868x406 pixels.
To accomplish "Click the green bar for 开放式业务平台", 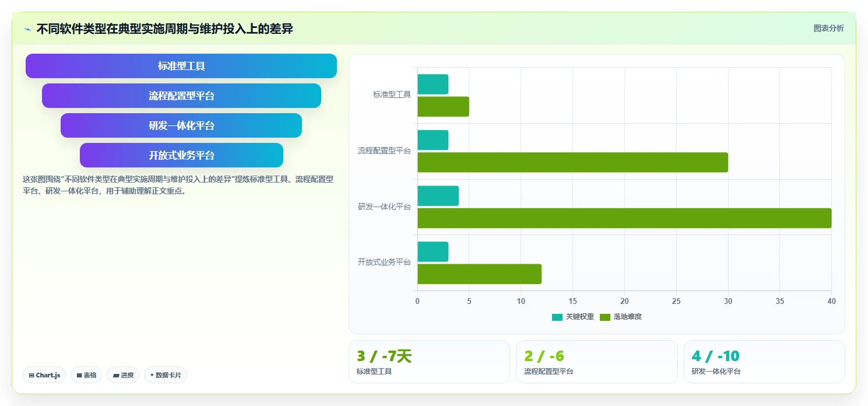I will 479,274.
